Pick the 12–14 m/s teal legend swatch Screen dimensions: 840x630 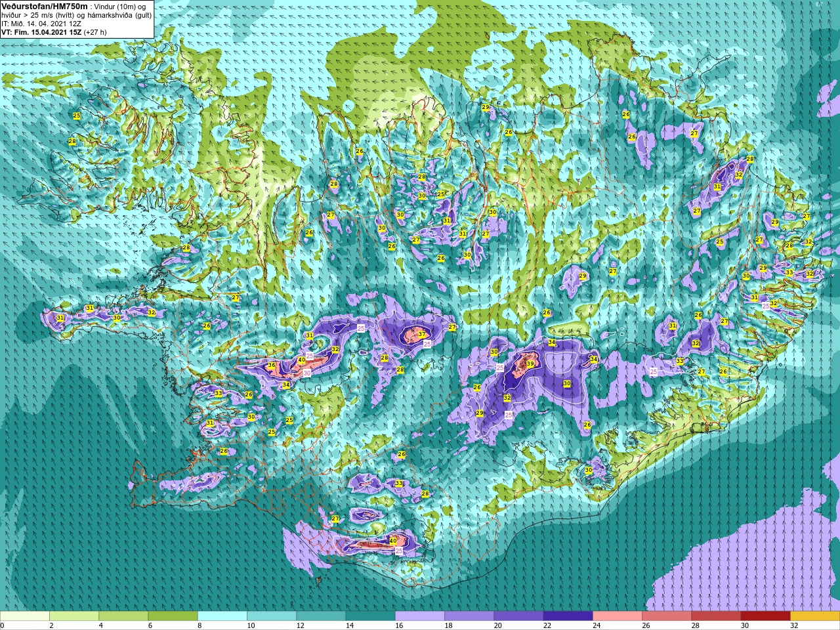point(321,616)
